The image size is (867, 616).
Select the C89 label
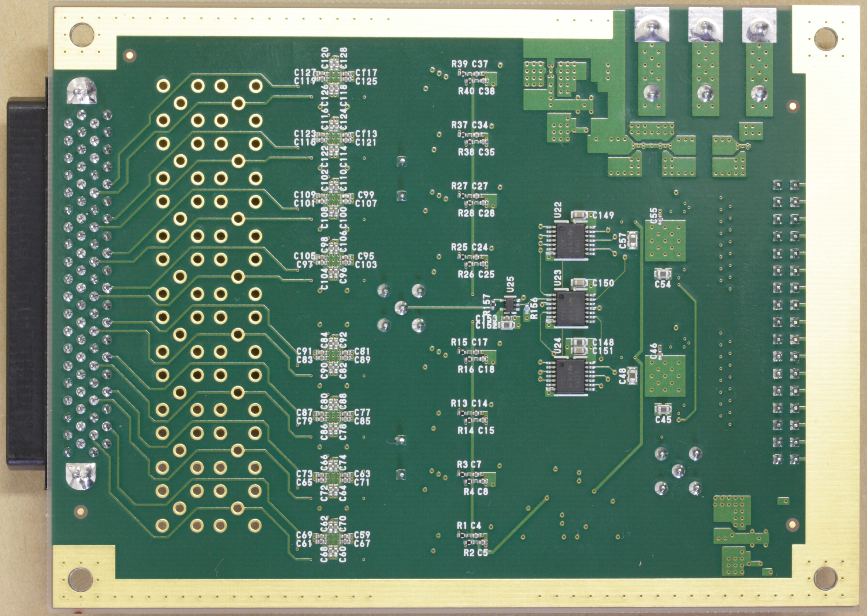[x=362, y=360]
